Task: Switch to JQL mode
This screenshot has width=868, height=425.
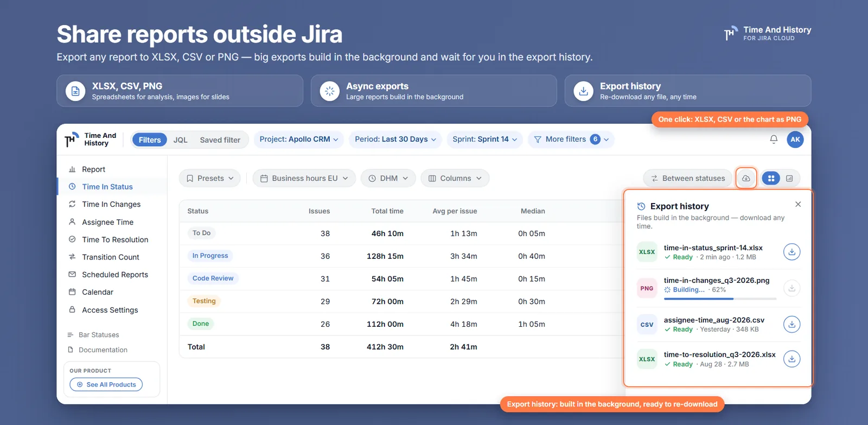Action: [x=181, y=139]
